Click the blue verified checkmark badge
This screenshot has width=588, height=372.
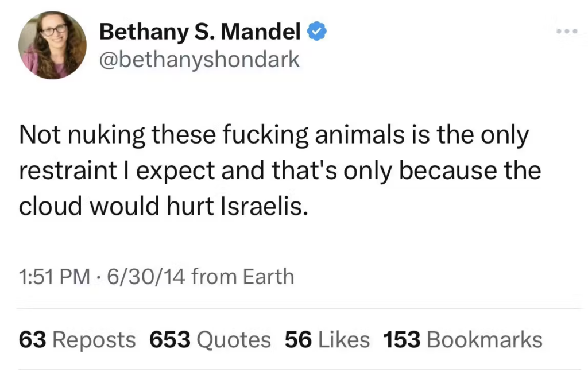[x=316, y=33]
